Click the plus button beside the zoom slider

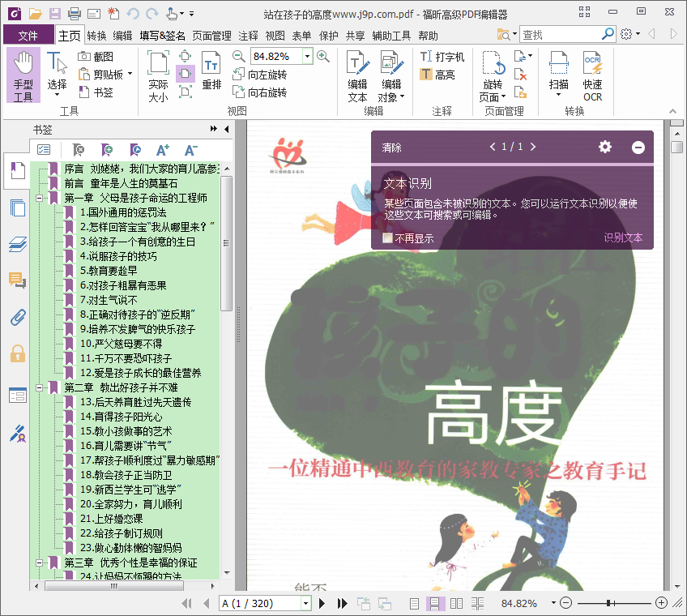pyautogui.click(x=661, y=603)
